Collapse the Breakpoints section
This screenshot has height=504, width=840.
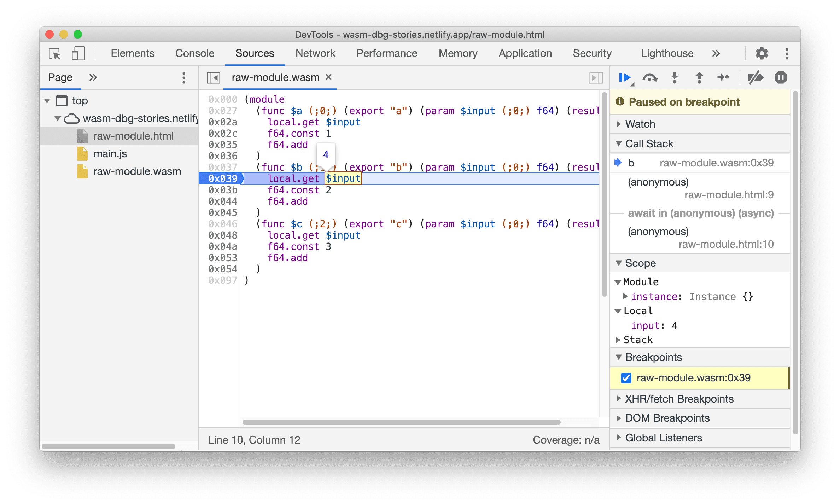click(624, 357)
